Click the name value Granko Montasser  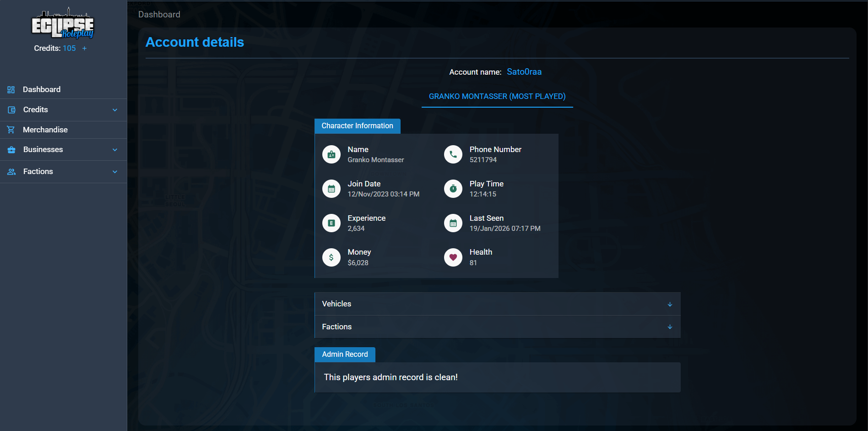(376, 160)
